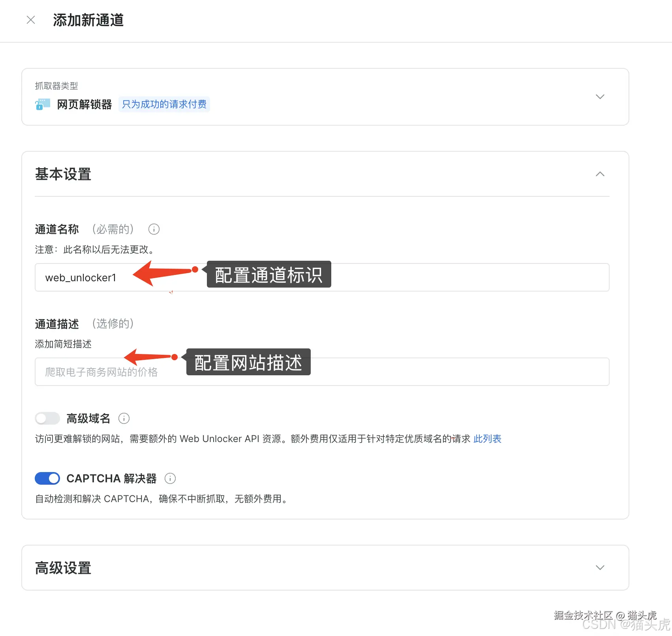Open the 抓取器类型 dropdown chevron

tap(600, 97)
